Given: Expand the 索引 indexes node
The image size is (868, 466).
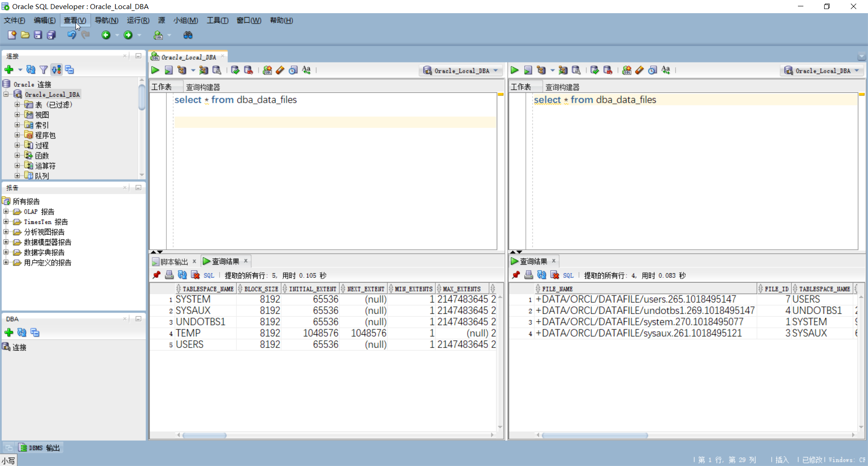Looking at the screenshot, I should tap(17, 125).
